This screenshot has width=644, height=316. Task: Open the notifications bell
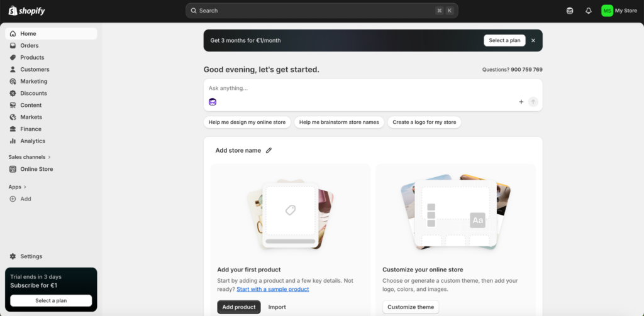(x=589, y=11)
